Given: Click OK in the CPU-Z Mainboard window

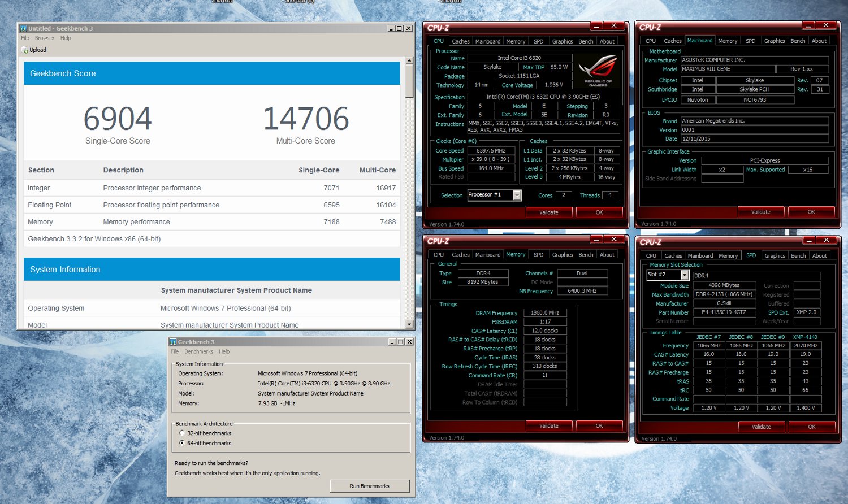Looking at the screenshot, I should click(x=811, y=212).
